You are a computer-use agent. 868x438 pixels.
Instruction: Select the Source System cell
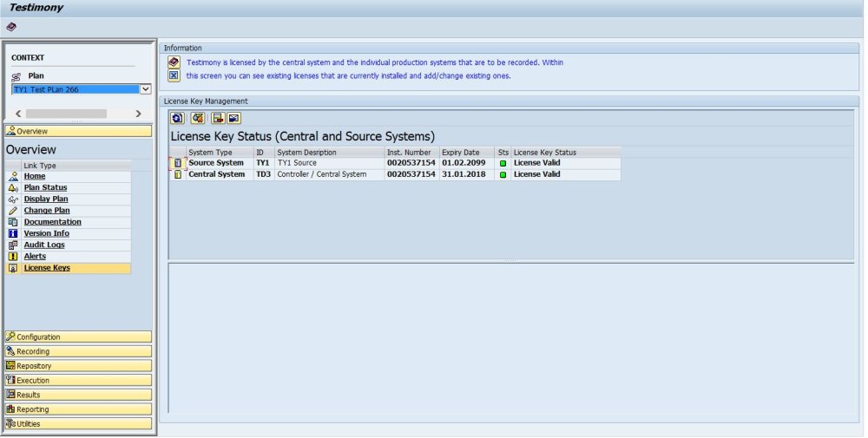(220, 163)
